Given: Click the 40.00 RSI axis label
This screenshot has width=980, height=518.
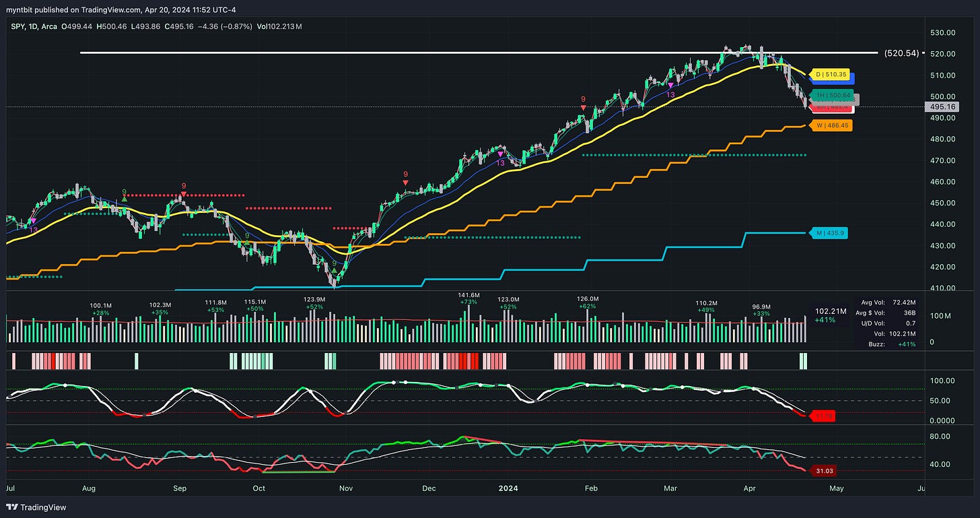Looking at the screenshot, I should point(940,464).
